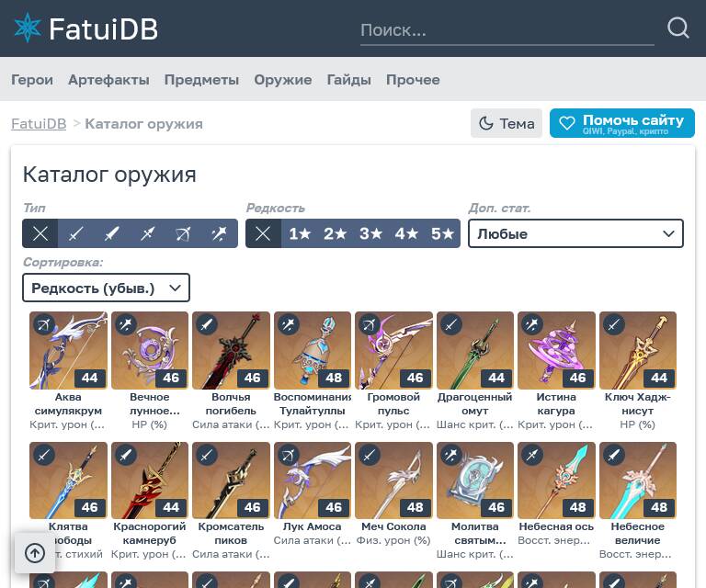706x588 pixels.
Task: Open the Лук Амоса weapon card
Action: (313, 494)
